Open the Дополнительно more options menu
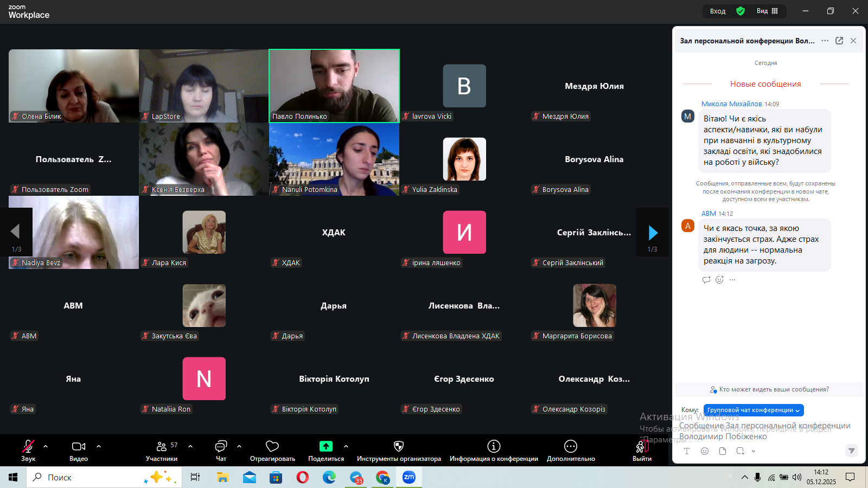Viewport: 868px width, 488px height. point(571,450)
